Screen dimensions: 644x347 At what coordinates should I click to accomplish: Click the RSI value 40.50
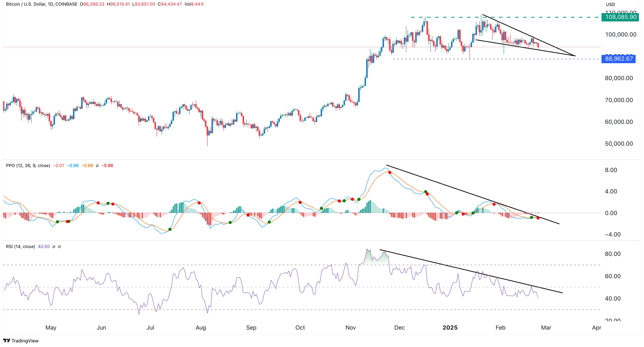[44, 247]
